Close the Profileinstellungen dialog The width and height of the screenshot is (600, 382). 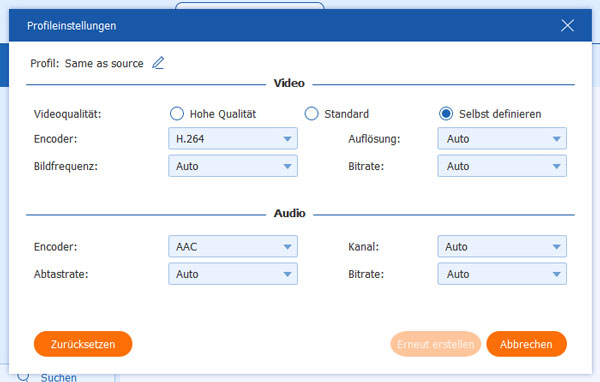[567, 26]
